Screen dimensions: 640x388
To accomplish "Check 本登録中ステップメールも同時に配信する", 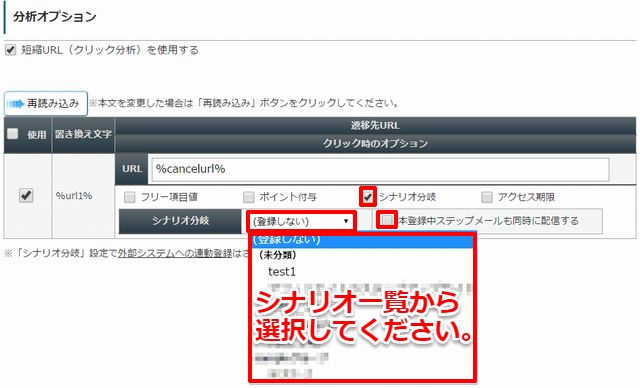I will pyautogui.click(x=387, y=220).
